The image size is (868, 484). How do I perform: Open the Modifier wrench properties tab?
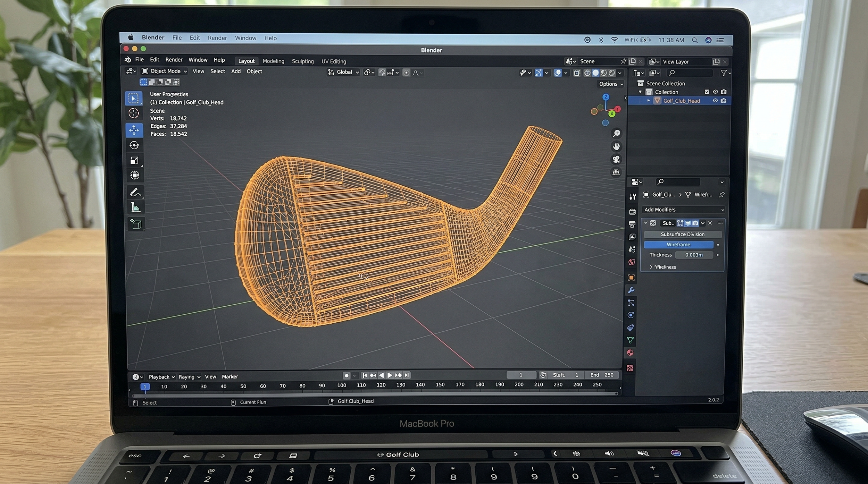[x=631, y=290]
